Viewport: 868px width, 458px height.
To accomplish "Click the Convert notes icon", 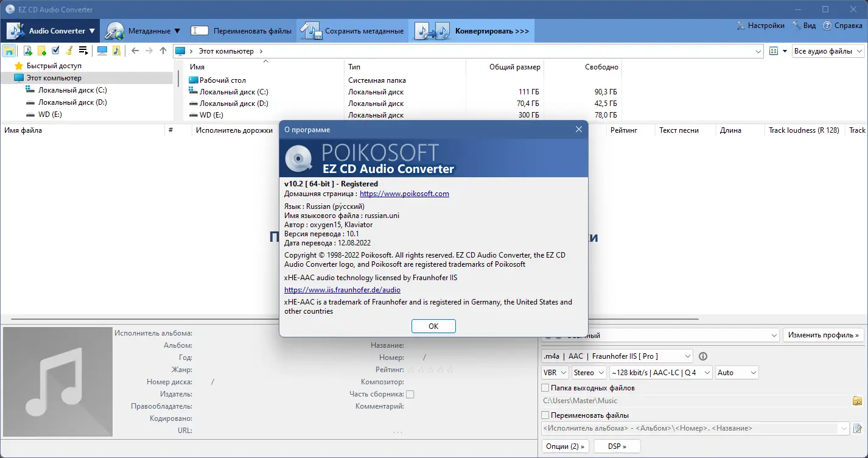I will click(x=432, y=31).
